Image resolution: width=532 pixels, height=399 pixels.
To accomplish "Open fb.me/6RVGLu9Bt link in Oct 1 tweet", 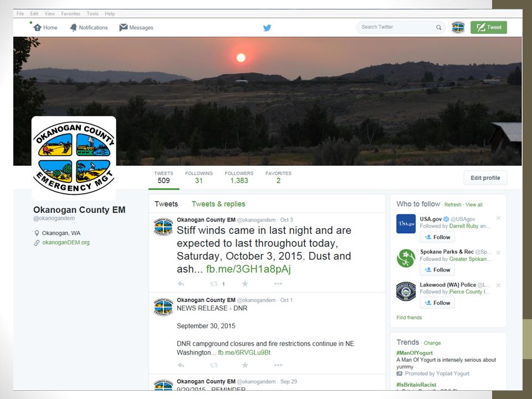I will pyautogui.click(x=244, y=352).
